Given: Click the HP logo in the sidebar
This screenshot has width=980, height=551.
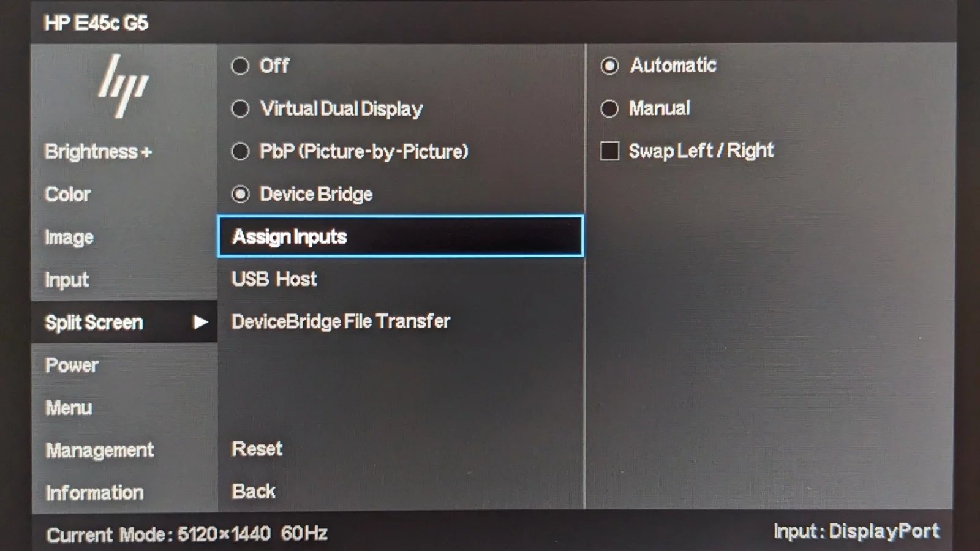Looking at the screenshot, I should click(x=123, y=85).
